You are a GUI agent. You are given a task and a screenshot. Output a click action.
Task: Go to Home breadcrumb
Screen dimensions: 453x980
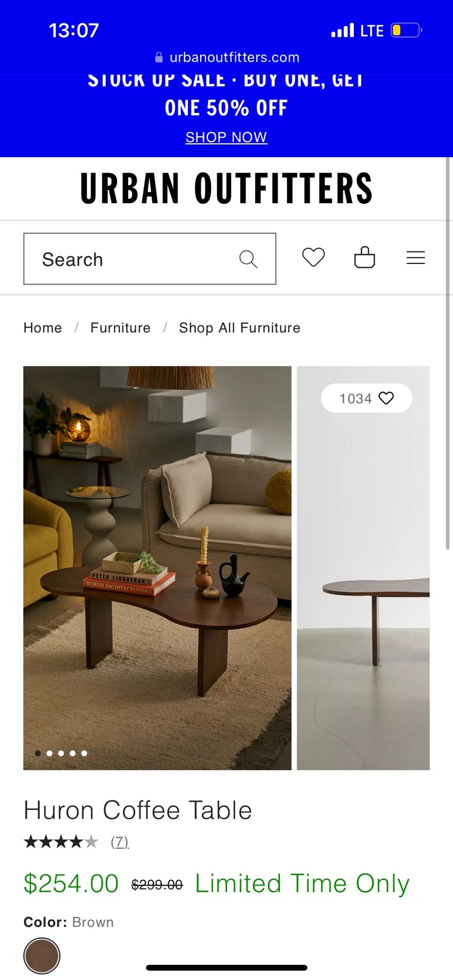point(43,328)
